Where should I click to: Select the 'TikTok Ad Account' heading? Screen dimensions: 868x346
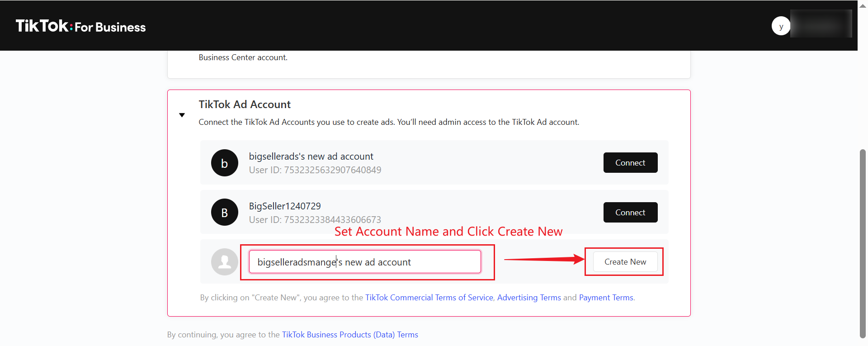245,104
